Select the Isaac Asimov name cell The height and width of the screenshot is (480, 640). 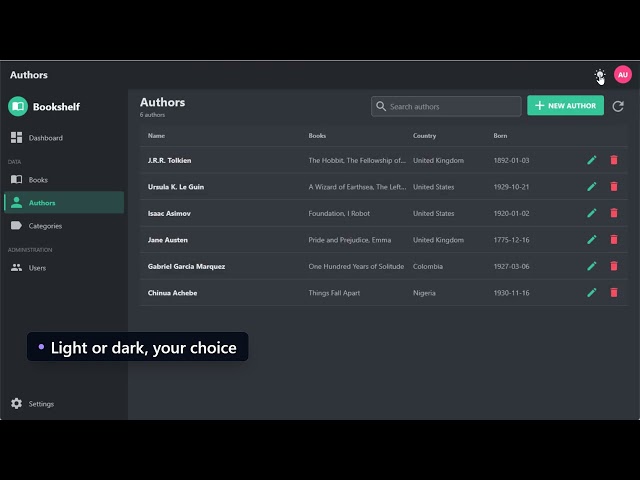coord(169,213)
